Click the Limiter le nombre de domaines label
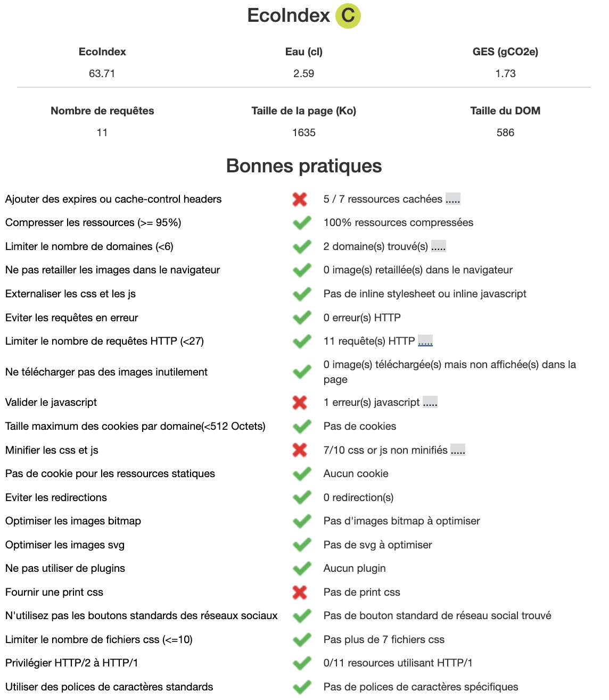609x700 pixels. click(x=89, y=246)
